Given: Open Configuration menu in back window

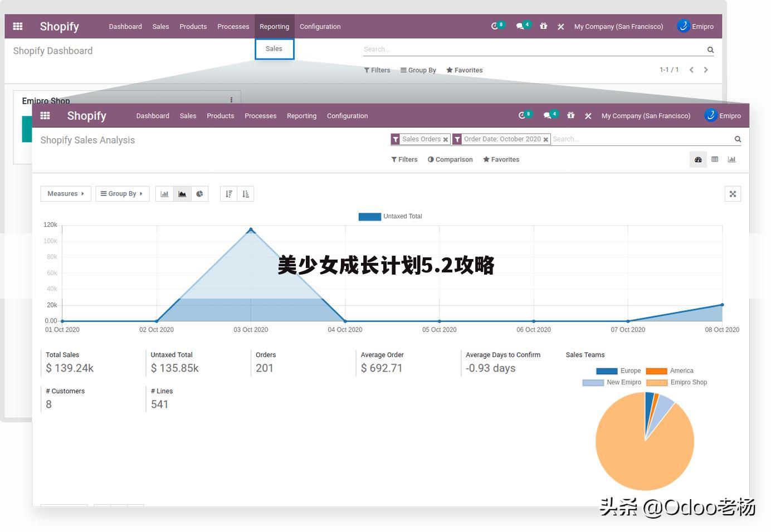Looking at the screenshot, I should [x=320, y=27].
